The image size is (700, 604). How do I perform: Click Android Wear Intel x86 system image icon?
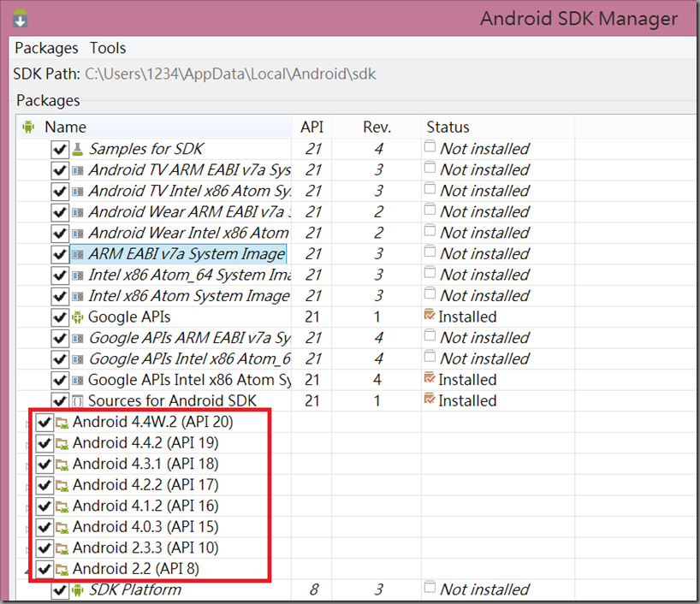(78, 234)
